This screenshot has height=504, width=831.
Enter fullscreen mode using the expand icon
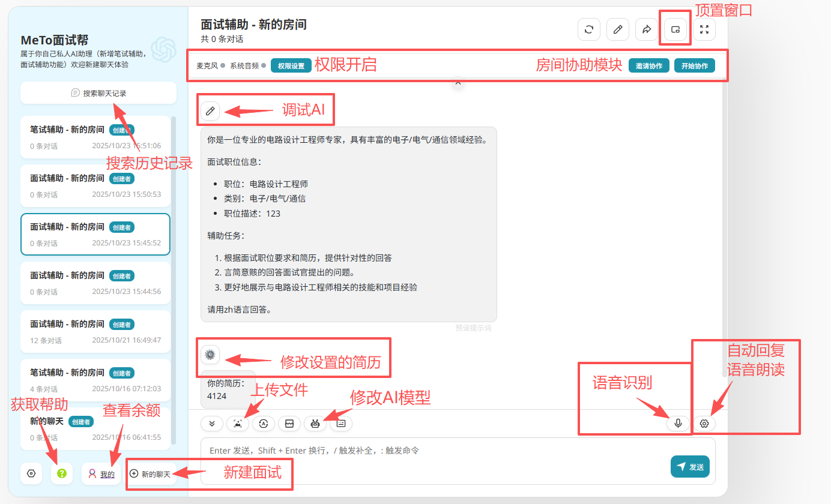pyautogui.click(x=704, y=29)
